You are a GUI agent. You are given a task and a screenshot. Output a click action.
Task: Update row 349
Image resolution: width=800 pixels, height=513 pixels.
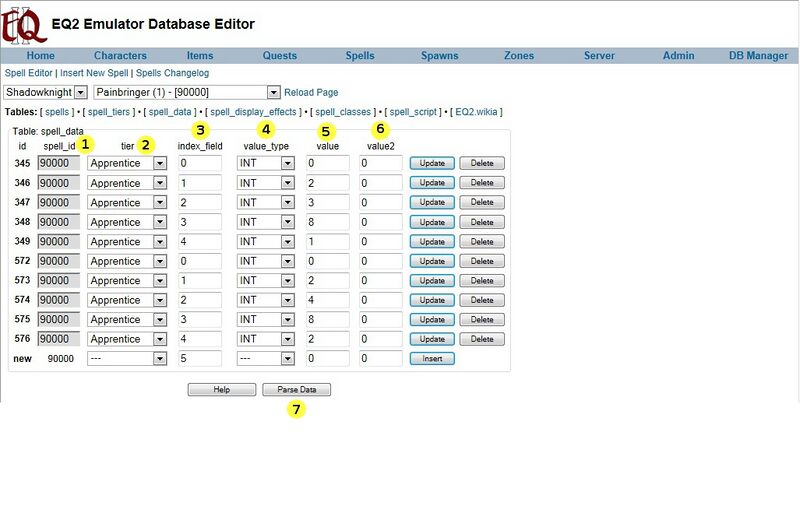click(432, 241)
